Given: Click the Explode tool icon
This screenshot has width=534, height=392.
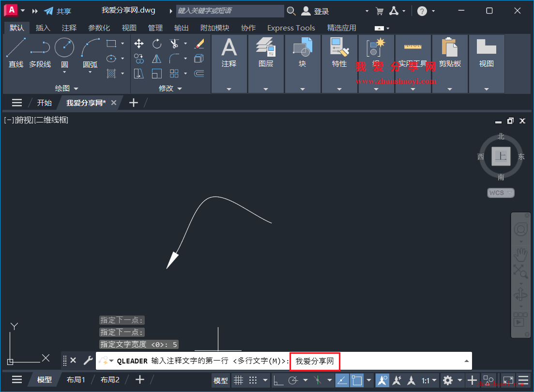Looking at the screenshot, I should click(x=199, y=59).
